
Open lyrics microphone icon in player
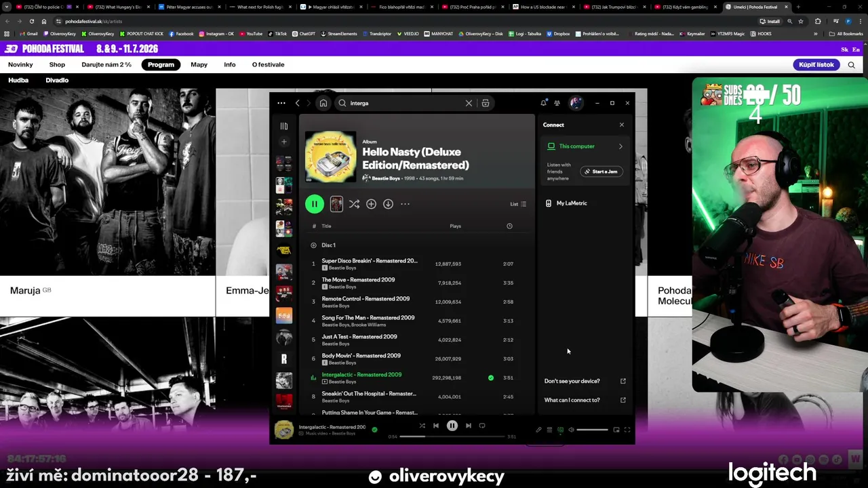click(538, 430)
